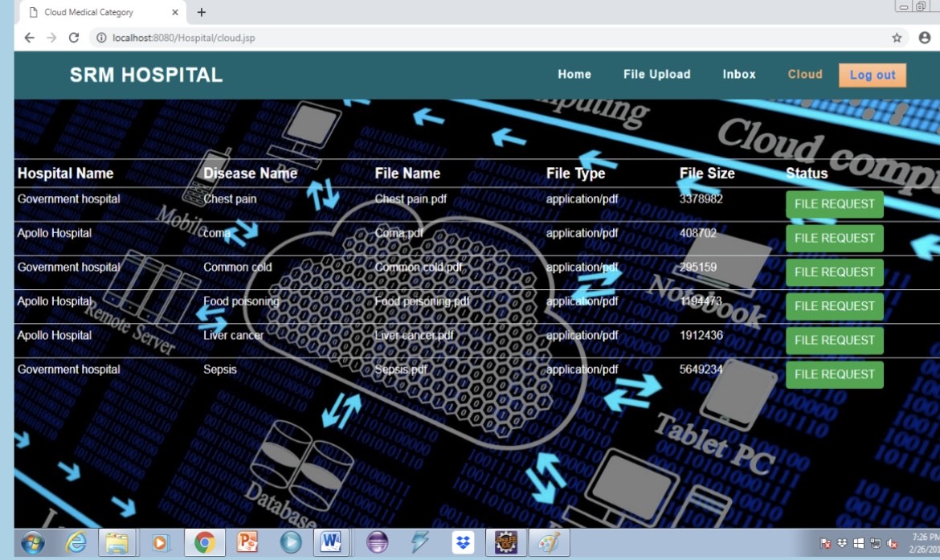Open the File Upload page

657,75
